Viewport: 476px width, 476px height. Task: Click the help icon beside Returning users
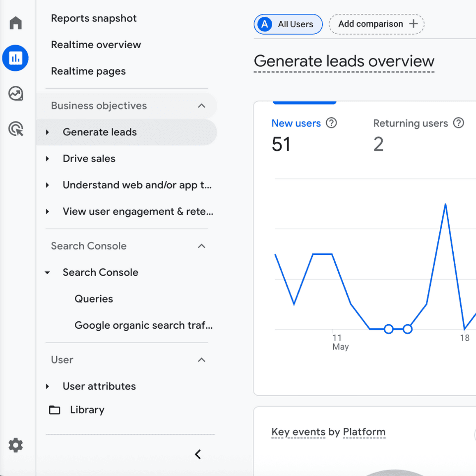(459, 123)
